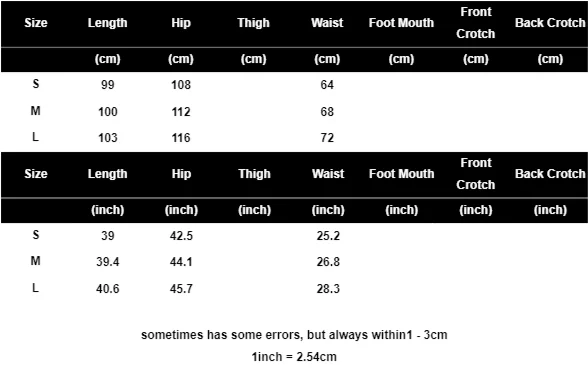The image size is (588, 370).
Task: Select the 99 length value
Action: click(x=108, y=85)
